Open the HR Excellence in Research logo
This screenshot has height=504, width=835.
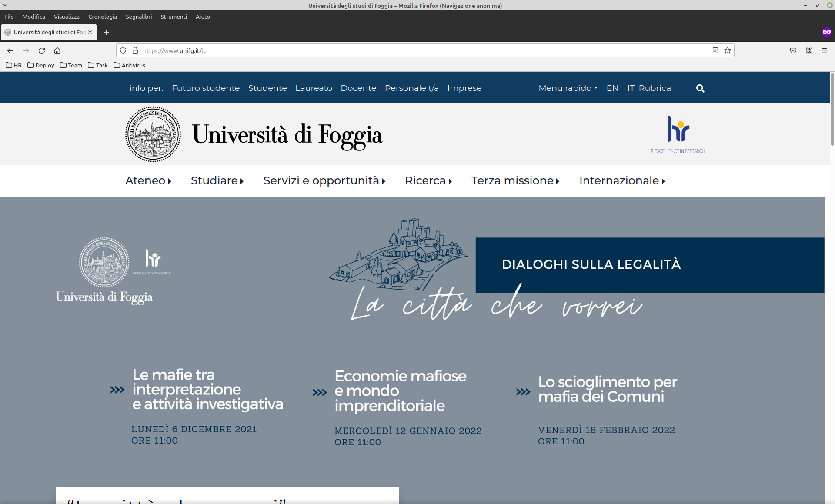[x=677, y=134]
